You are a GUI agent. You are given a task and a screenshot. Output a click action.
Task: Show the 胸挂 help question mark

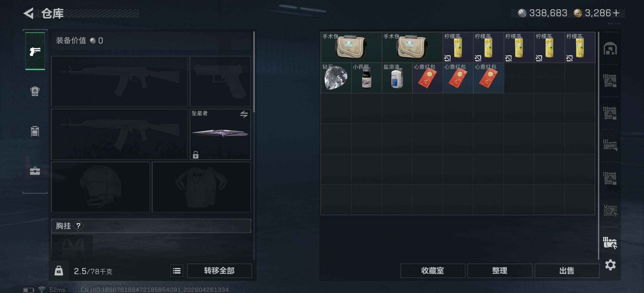click(78, 226)
